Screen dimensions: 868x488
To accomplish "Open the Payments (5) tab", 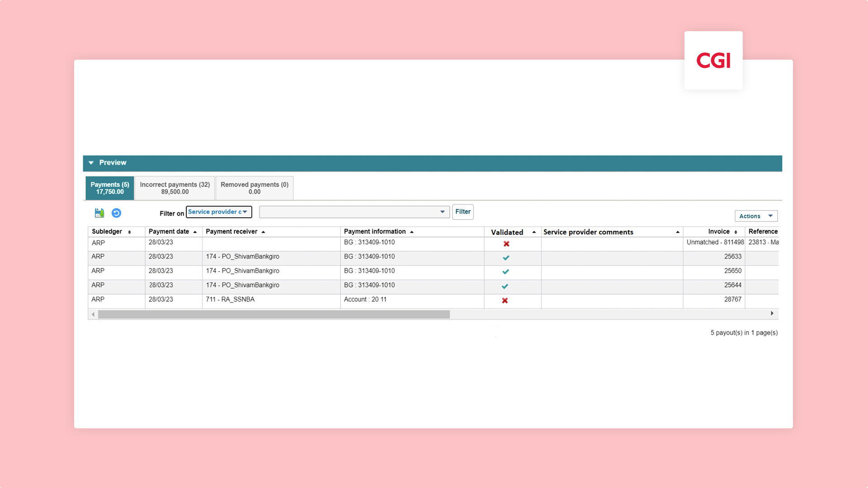I will [x=110, y=188].
